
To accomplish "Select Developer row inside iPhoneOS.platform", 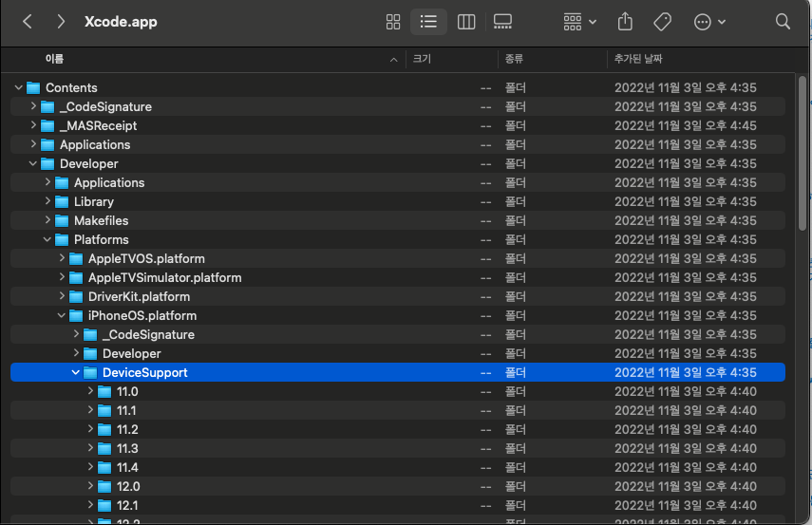I will coord(398,353).
